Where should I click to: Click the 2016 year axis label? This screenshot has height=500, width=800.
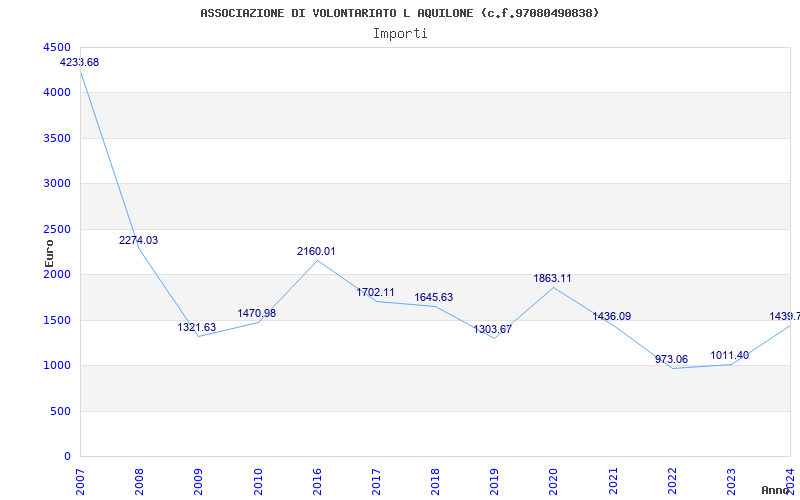click(317, 479)
